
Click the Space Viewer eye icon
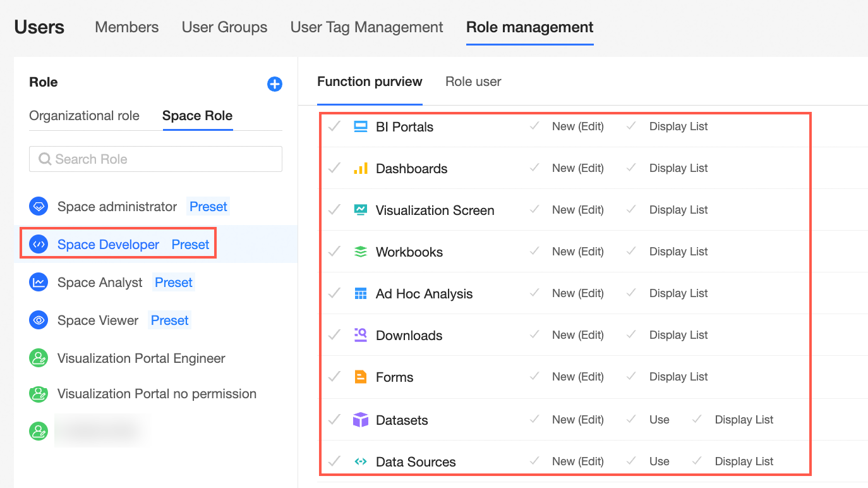[x=39, y=320]
